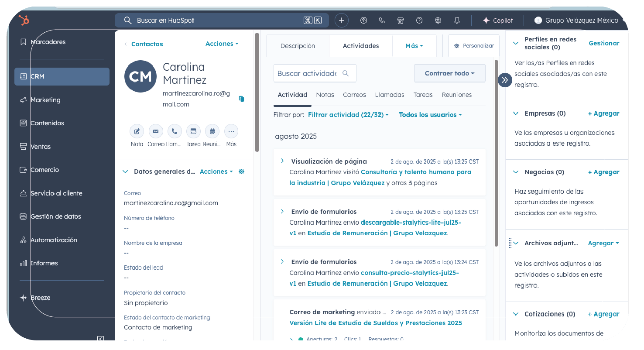Click Gestionar for social profiles
This screenshot has height=350, width=644.
point(604,43)
